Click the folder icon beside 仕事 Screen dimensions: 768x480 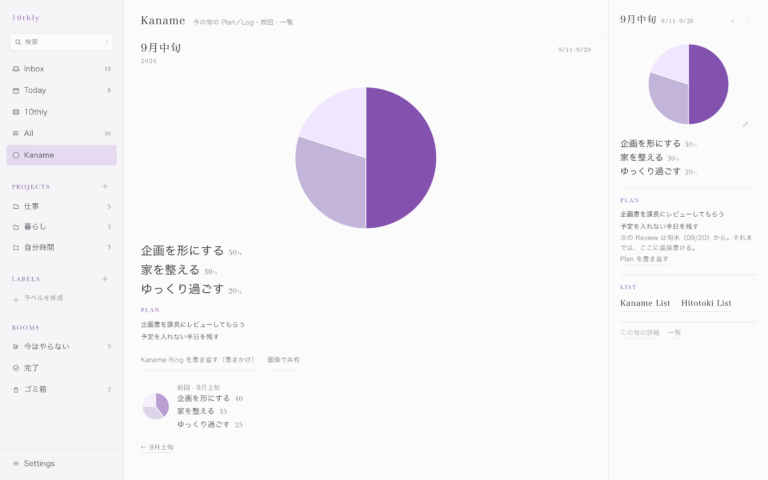16,207
